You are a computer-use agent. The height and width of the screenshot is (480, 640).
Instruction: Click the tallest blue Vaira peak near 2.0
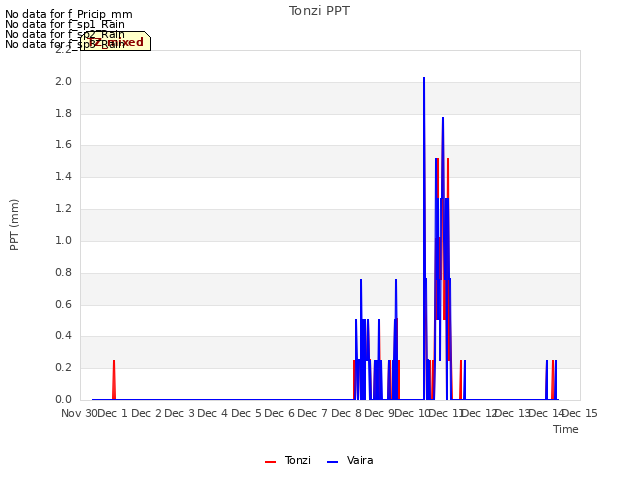coord(424,78)
